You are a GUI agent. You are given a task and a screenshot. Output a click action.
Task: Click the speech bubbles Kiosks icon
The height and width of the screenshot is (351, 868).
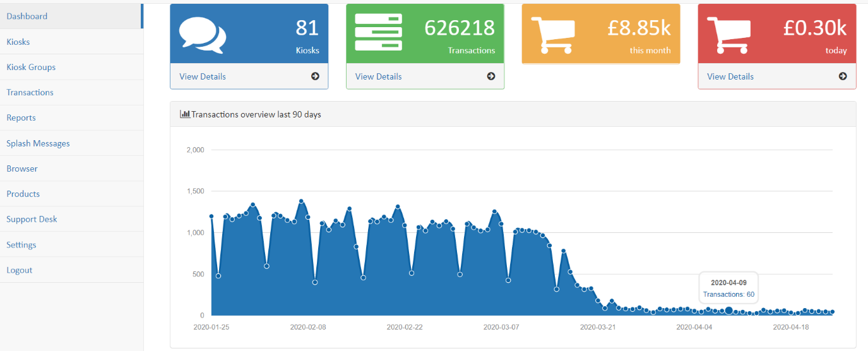(x=202, y=34)
